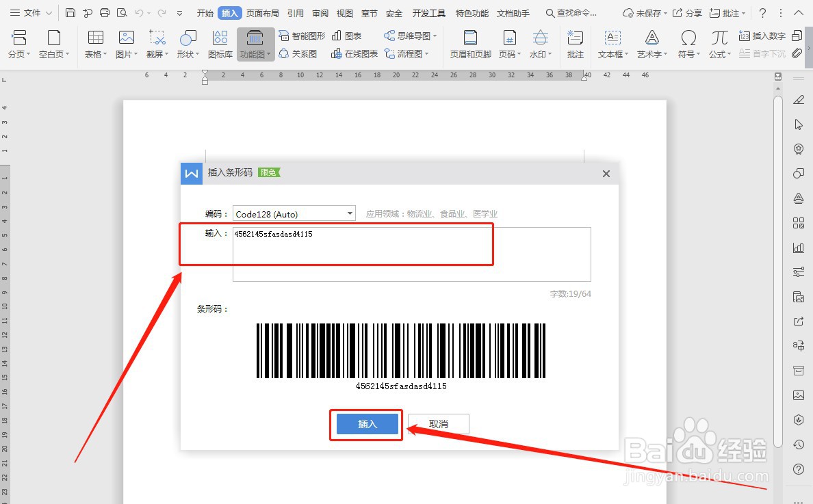Viewport: 813px width, 504px height.
Task: Click the 取消 cancel button
Action: click(438, 424)
